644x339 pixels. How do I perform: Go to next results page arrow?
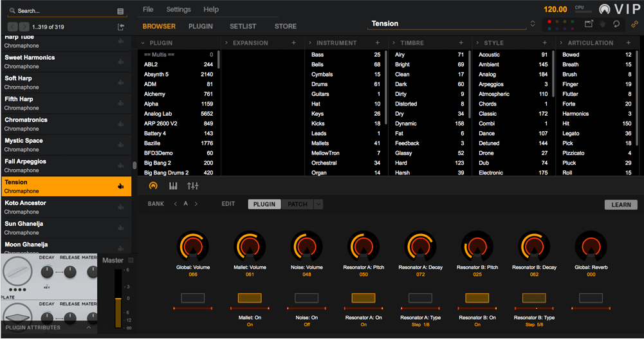[x=24, y=27]
